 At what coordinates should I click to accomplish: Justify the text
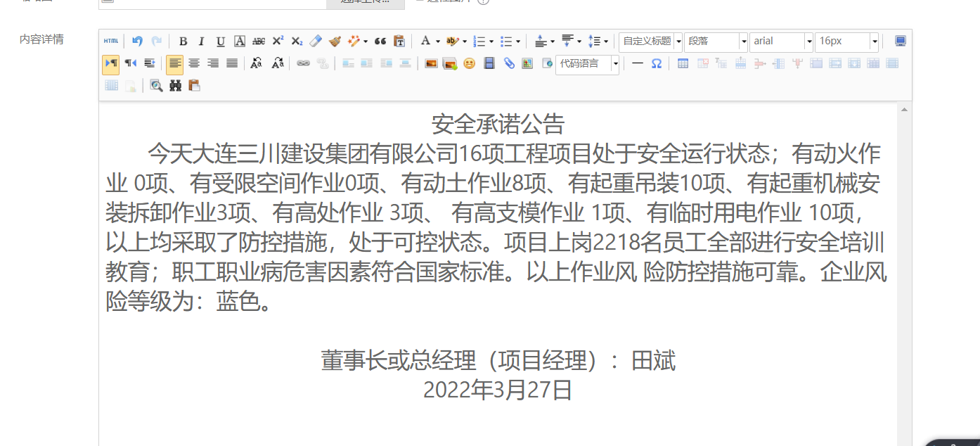point(232,63)
